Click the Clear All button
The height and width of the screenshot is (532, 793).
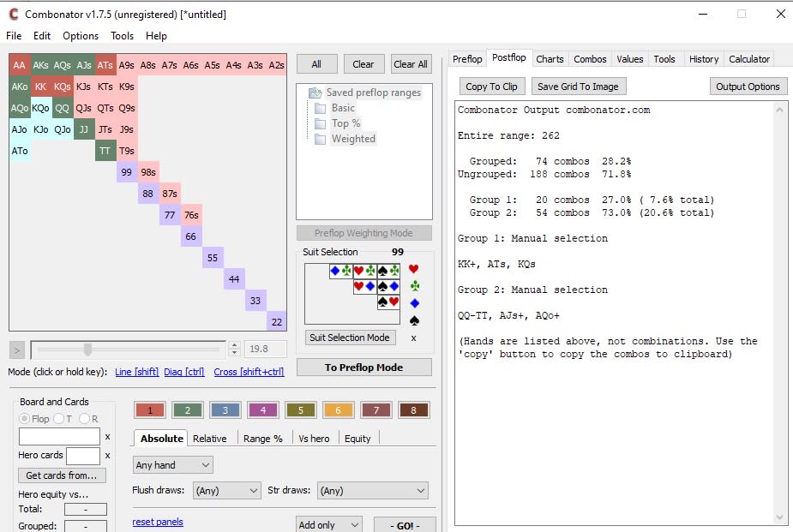pyautogui.click(x=411, y=64)
